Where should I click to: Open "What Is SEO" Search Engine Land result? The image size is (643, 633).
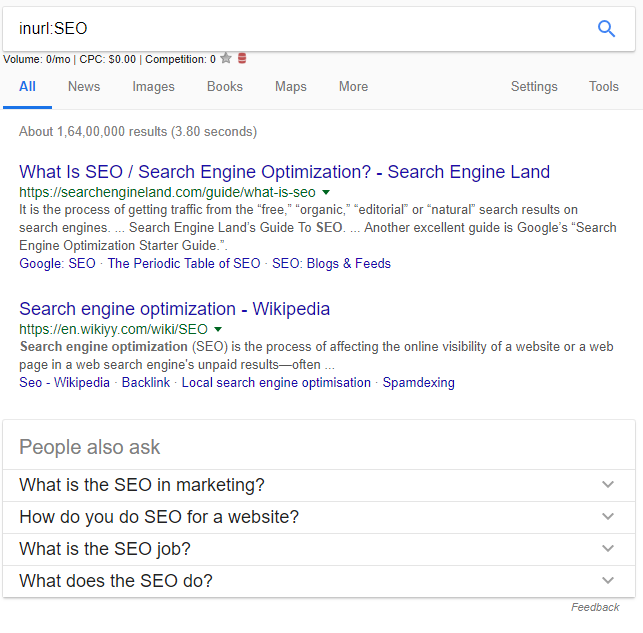(284, 172)
